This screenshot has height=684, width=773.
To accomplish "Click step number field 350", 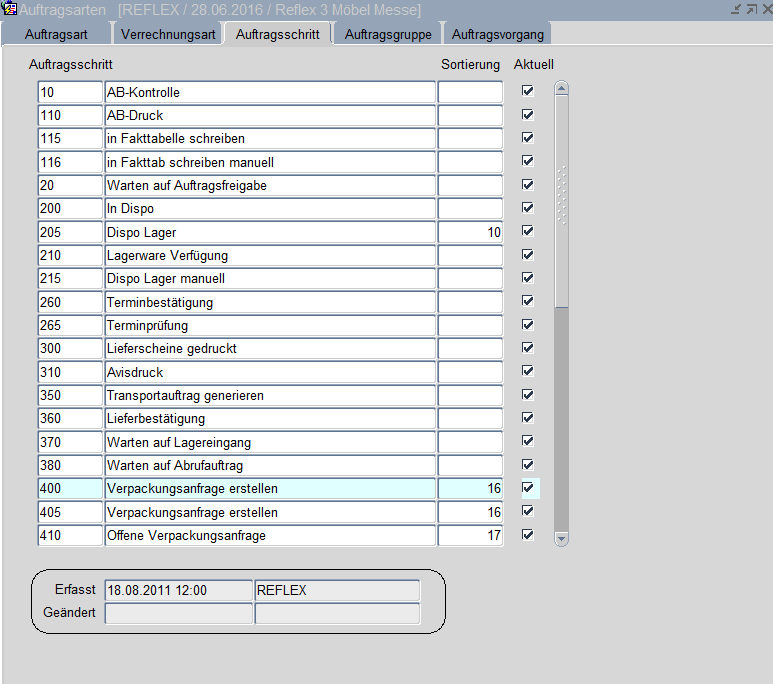I will tap(70, 396).
